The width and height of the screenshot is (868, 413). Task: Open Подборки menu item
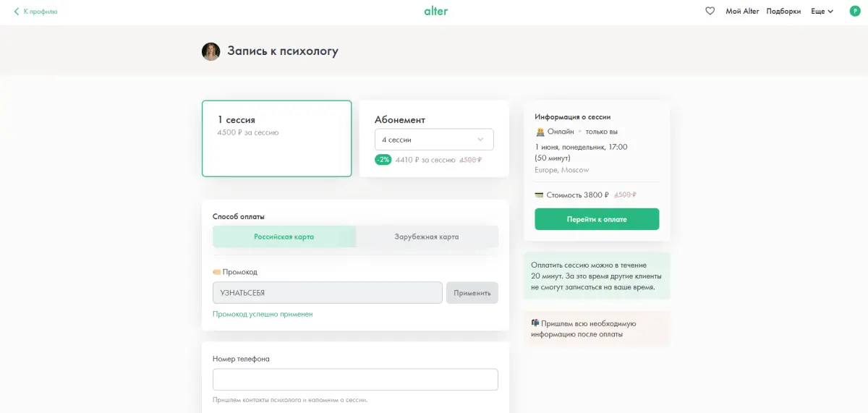tap(783, 12)
